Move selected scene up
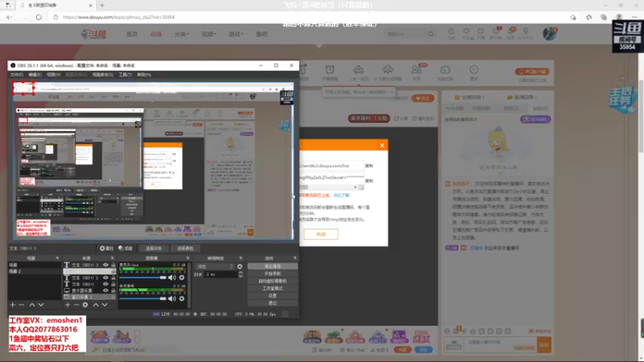644x362 pixels. point(32,305)
